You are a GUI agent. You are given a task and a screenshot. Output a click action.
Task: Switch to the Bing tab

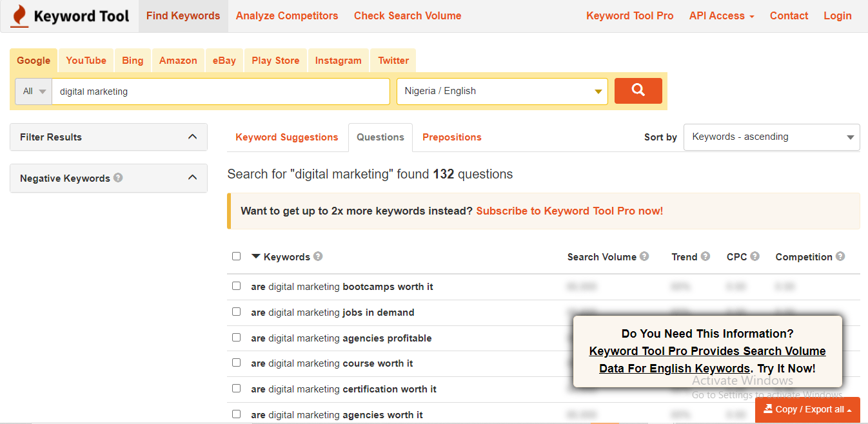pyautogui.click(x=133, y=61)
